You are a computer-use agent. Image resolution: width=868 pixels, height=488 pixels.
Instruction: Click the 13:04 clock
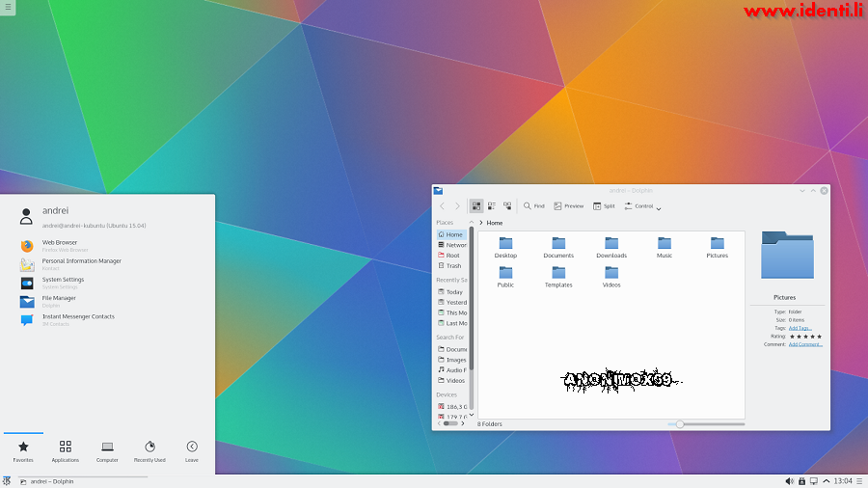(843, 481)
